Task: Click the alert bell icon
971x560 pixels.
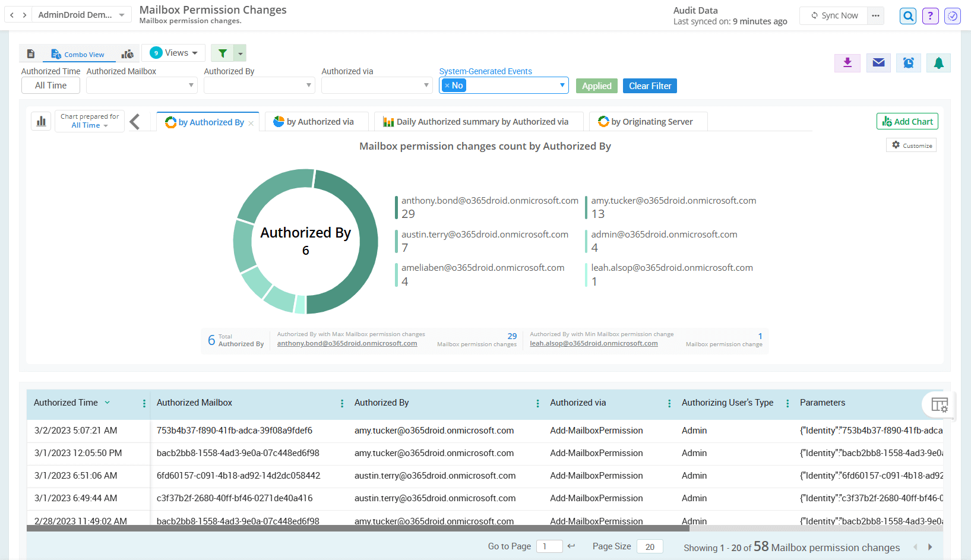Action: tap(938, 63)
